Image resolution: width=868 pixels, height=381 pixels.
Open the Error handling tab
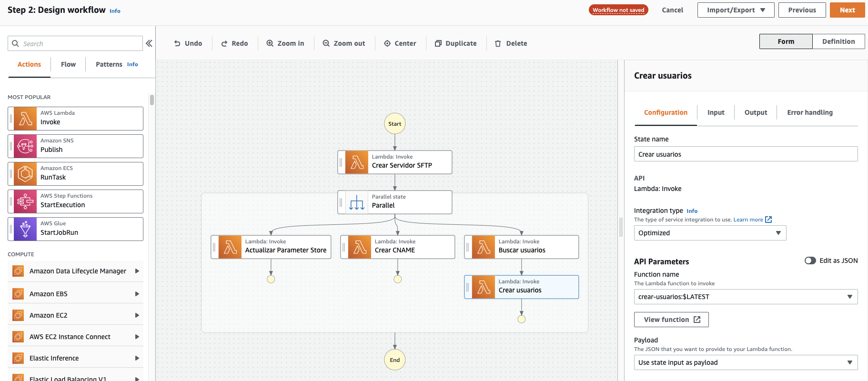coord(810,112)
